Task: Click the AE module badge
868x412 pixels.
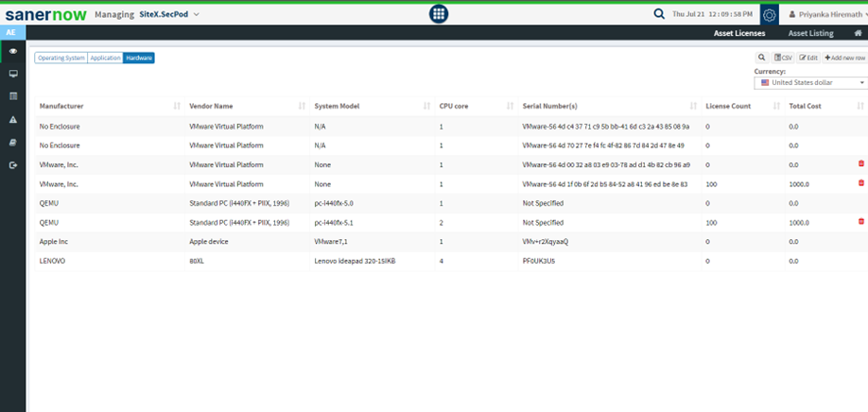Action: [12, 33]
